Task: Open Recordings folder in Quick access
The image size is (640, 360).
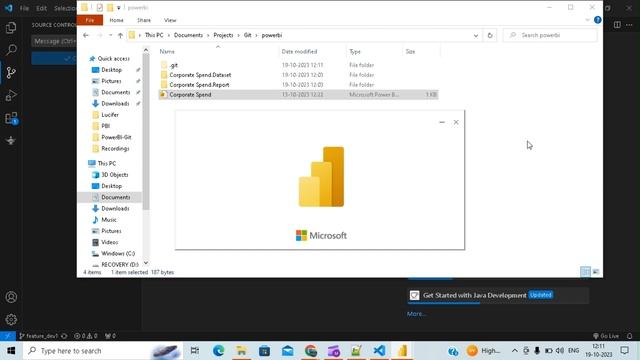Action: tap(115, 149)
